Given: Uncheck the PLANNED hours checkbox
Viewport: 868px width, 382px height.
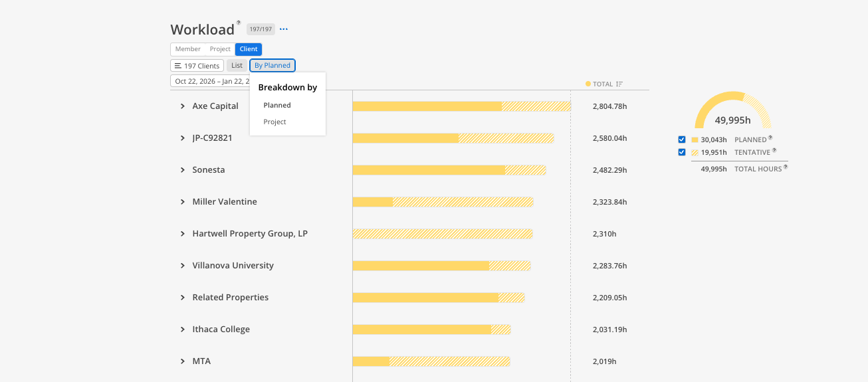Looking at the screenshot, I should coord(681,140).
